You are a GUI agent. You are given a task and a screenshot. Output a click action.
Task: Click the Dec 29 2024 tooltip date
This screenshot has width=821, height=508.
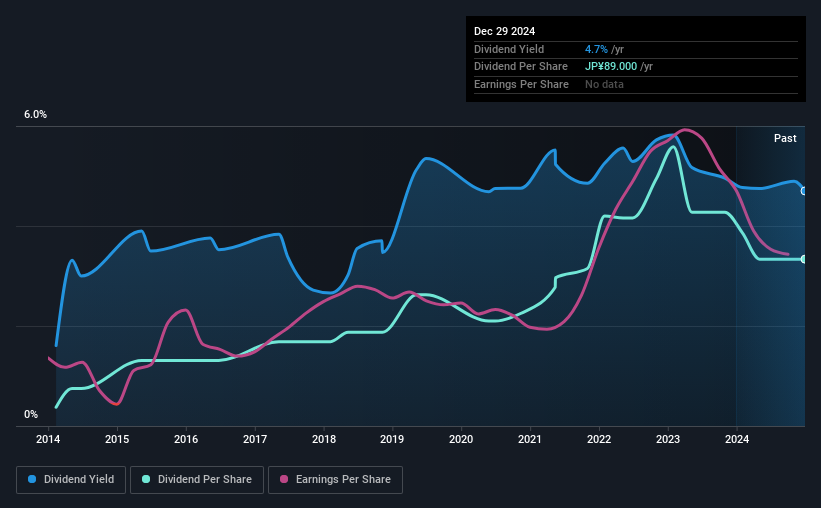[504, 31]
